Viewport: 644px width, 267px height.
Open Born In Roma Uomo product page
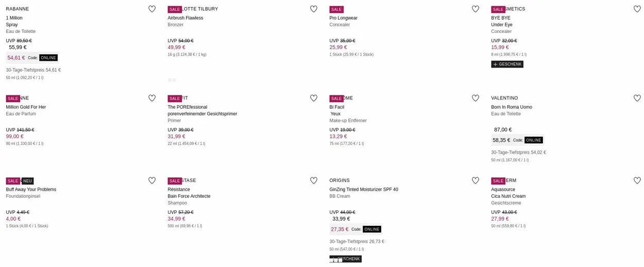point(511,107)
